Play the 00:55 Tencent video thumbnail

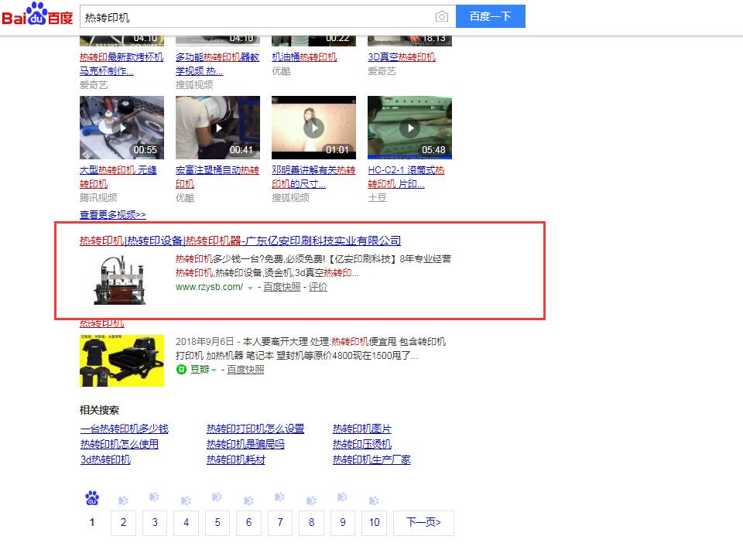[122, 128]
